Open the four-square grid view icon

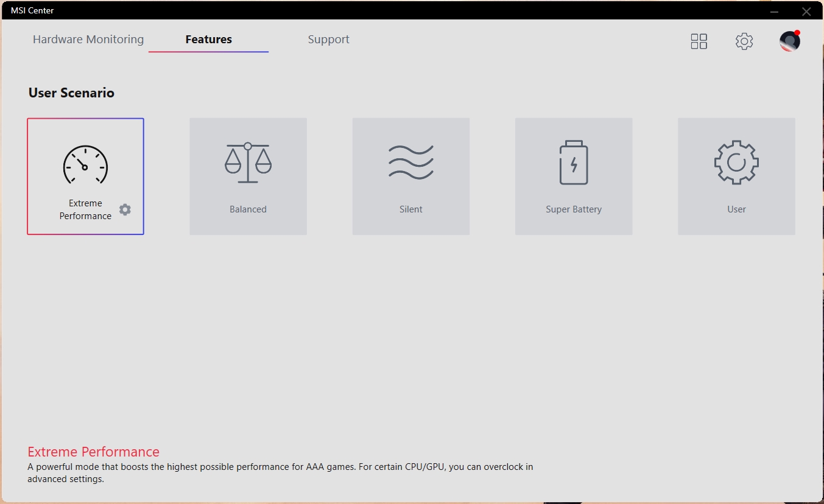pos(699,41)
